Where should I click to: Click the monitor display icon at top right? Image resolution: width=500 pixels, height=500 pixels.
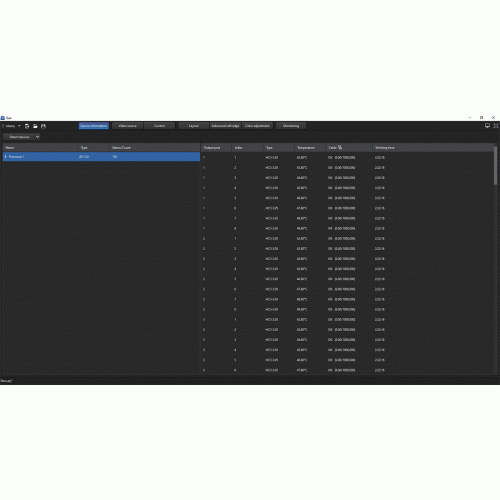[x=487, y=126]
